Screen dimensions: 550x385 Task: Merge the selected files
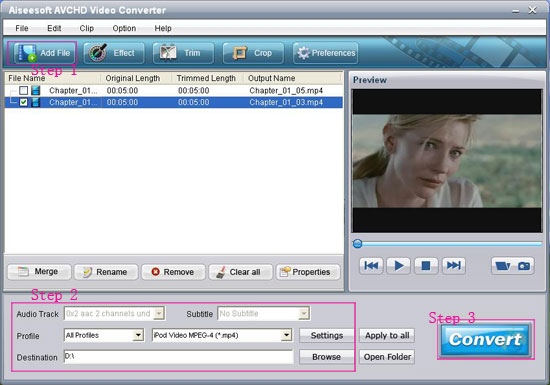[x=39, y=272]
